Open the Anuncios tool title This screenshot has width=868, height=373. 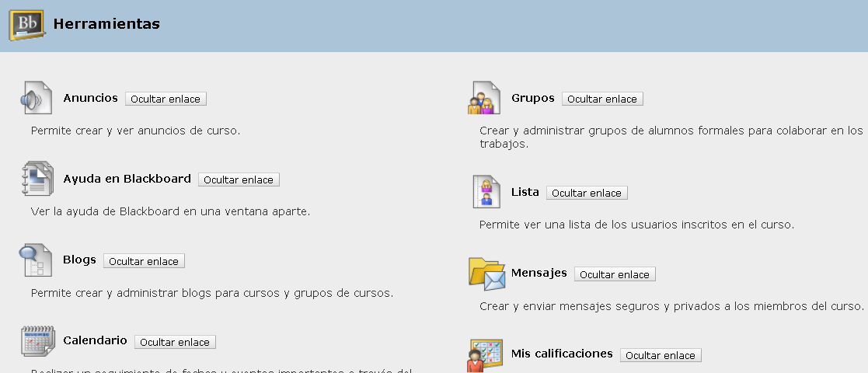[90, 98]
